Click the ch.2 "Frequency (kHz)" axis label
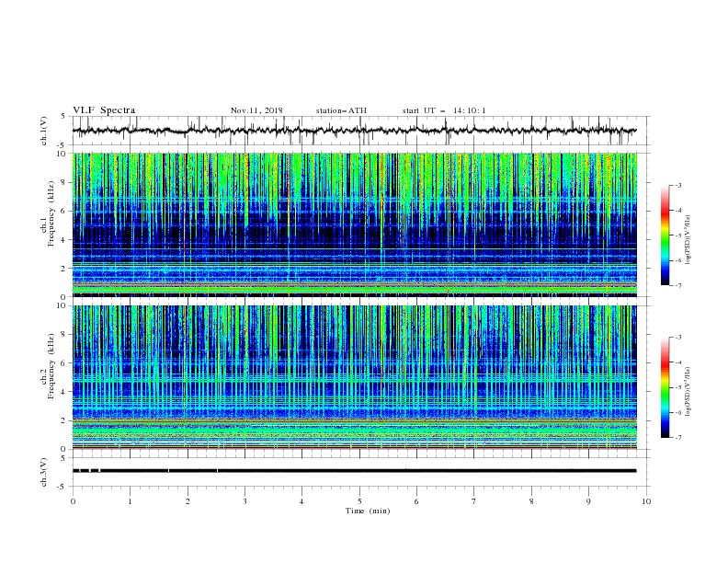This screenshot has height=563, width=728. [51, 366]
